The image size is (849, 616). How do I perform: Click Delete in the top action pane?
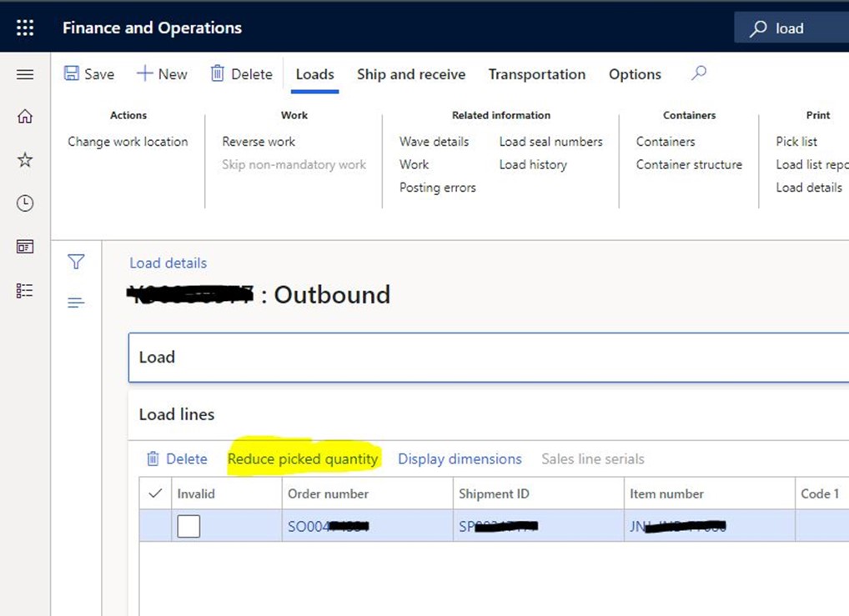coord(242,73)
